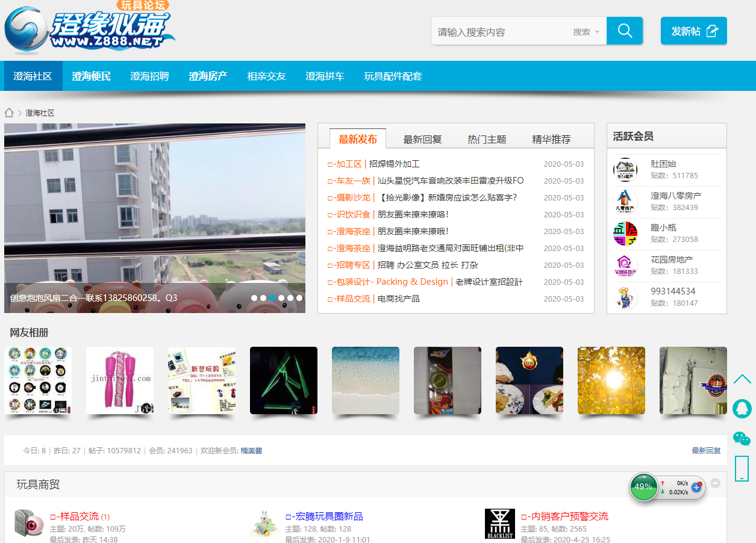Click the 发新帖 button
The width and height of the screenshot is (756, 543).
point(693,31)
